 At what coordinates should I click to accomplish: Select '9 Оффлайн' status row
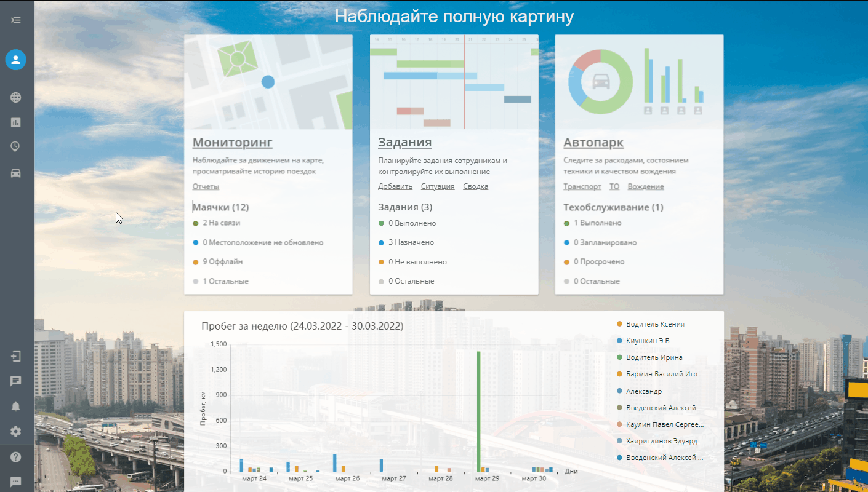[x=218, y=261]
